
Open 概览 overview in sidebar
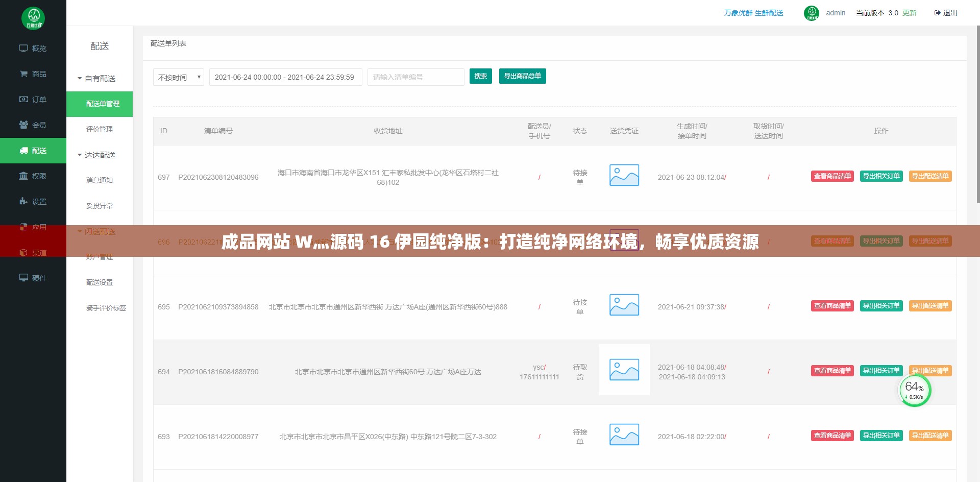click(33, 49)
